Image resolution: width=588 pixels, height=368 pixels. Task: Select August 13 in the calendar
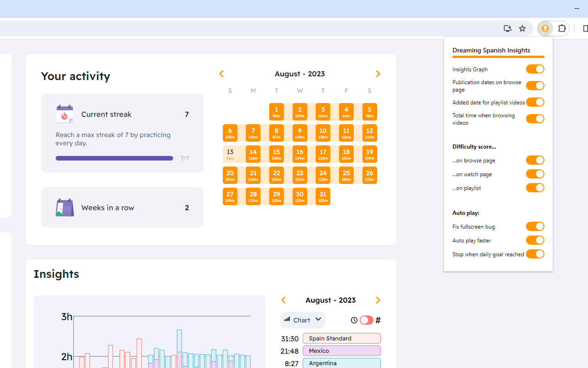tap(230, 154)
